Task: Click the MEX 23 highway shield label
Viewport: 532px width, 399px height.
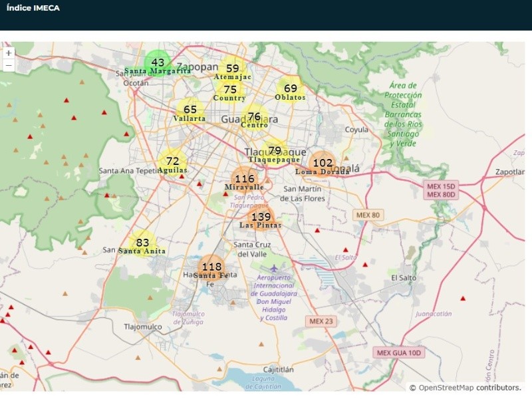Action: 319,321
